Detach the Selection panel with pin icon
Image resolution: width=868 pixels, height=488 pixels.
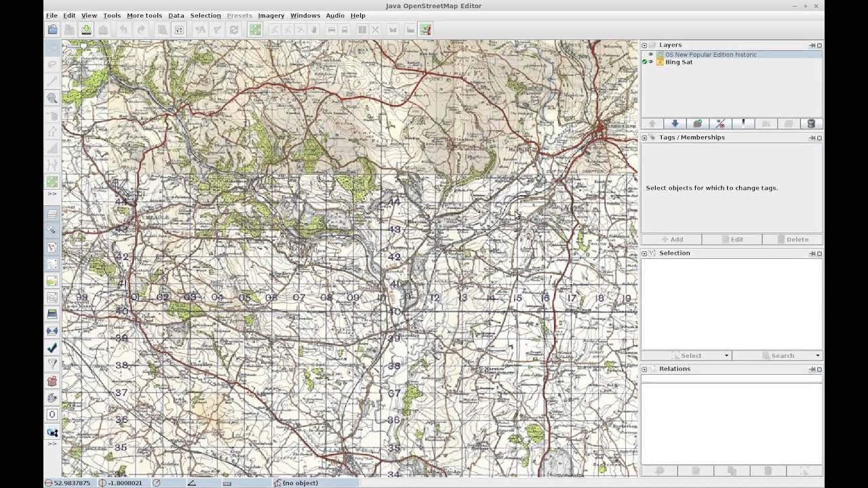click(812, 254)
